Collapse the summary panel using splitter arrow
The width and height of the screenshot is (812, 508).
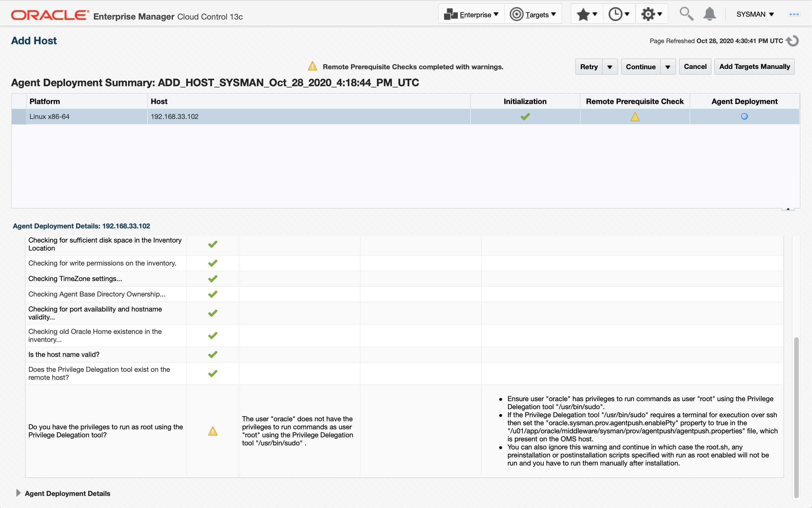tap(788, 209)
